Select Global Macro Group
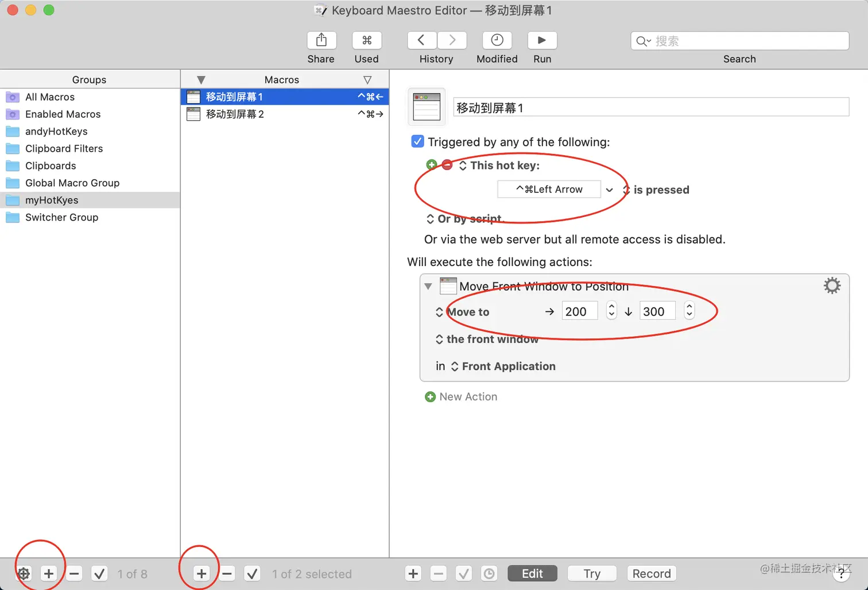868x590 pixels. (x=90, y=183)
